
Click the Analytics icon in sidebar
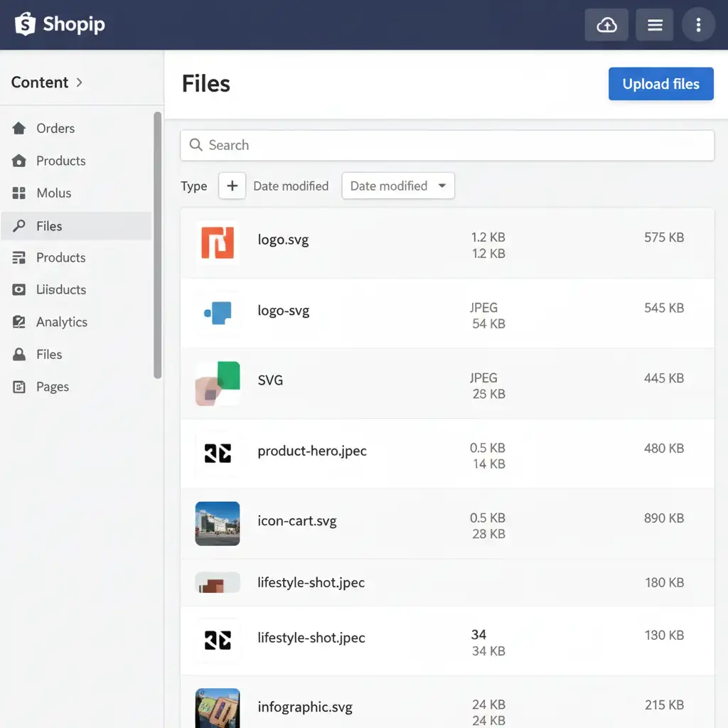tap(19, 322)
